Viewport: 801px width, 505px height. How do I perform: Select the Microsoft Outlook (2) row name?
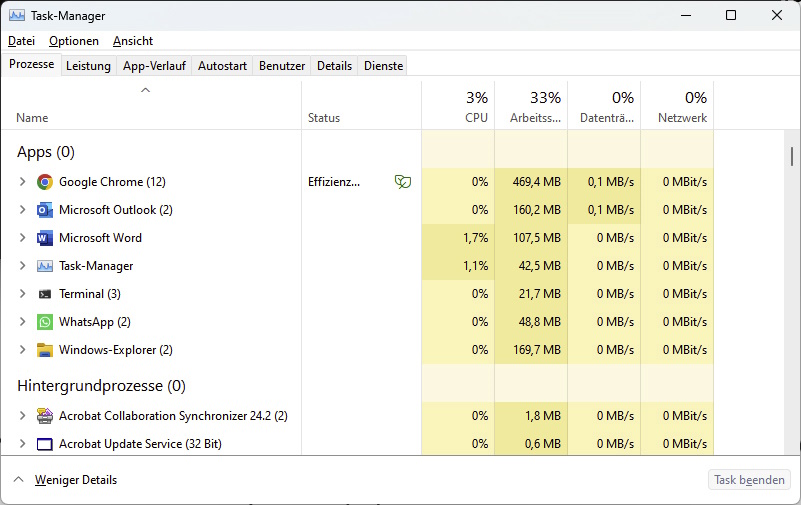pyautogui.click(x=116, y=210)
